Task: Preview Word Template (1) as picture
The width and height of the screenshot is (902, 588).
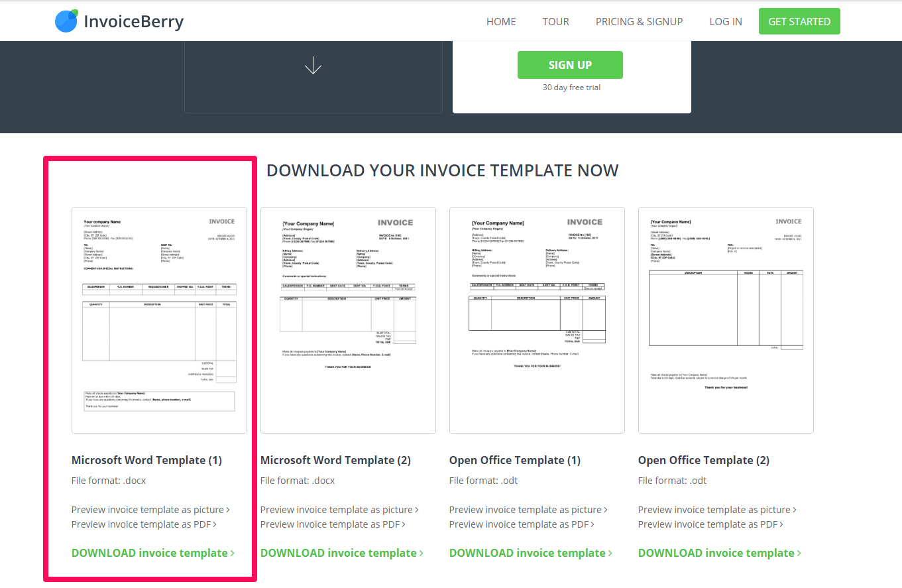Action: pyautogui.click(x=150, y=510)
